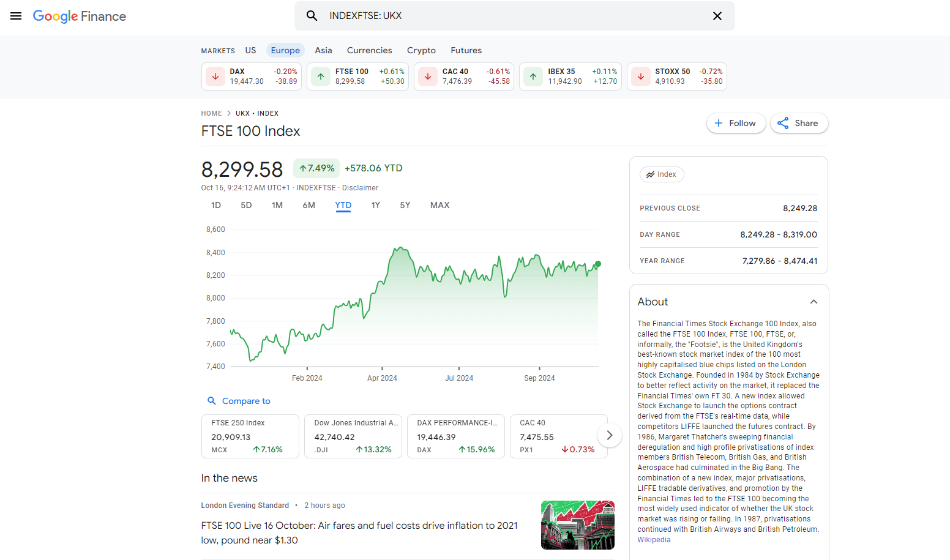The width and height of the screenshot is (950, 560).
Task: Click the STOXX 50 down-arrow icon
Action: (640, 77)
